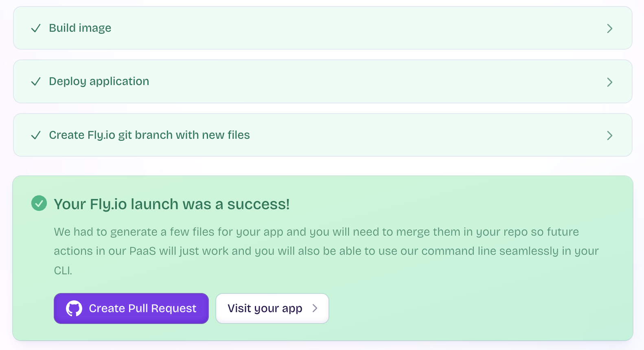The width and height of the screenshot is (644, 350).
Task: Click the right chevron on Build image row
Action: tap(609, 28)
